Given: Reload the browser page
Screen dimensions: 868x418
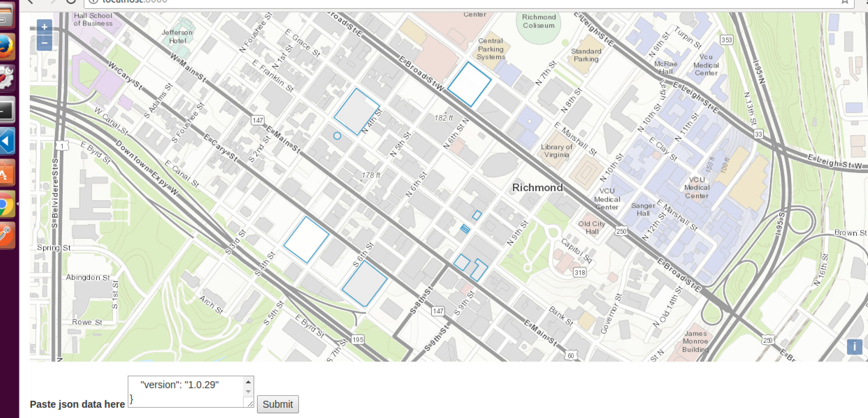Looking at the screenshot, I should [x=71, y=1].
